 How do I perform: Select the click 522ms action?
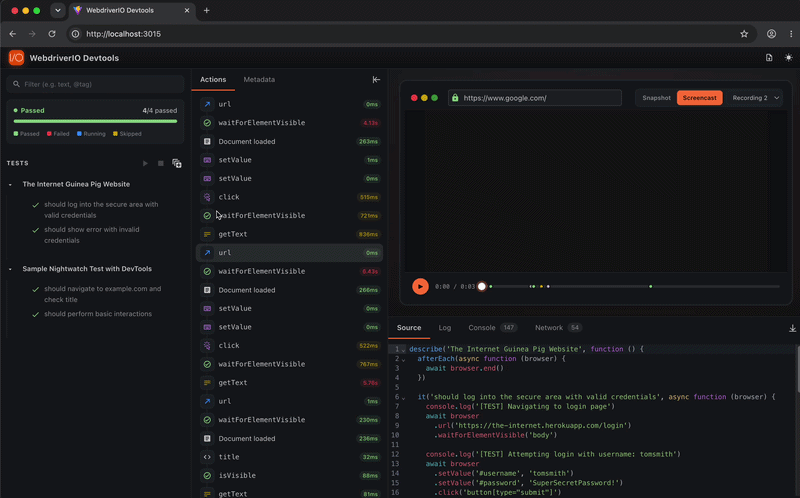[289, 345]
